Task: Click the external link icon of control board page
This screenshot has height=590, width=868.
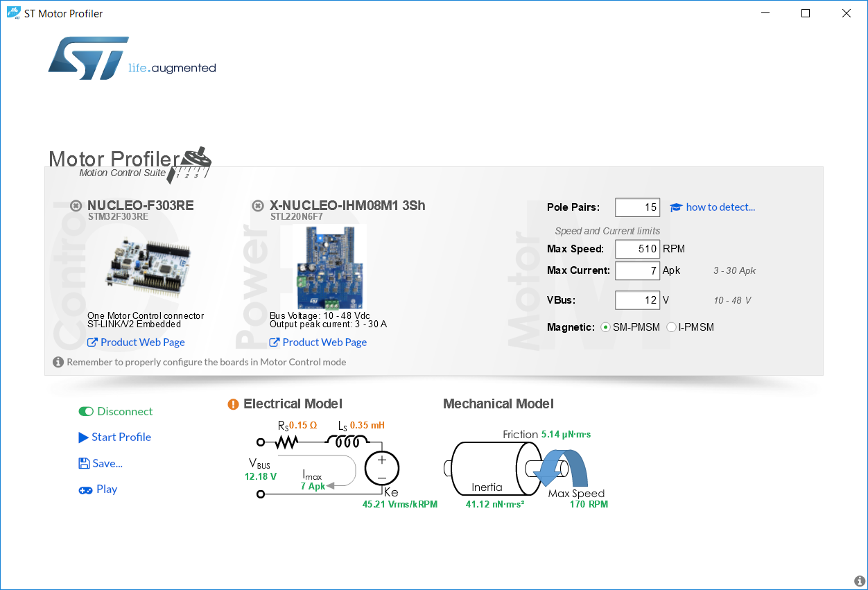Action: (x=92, y=342)
